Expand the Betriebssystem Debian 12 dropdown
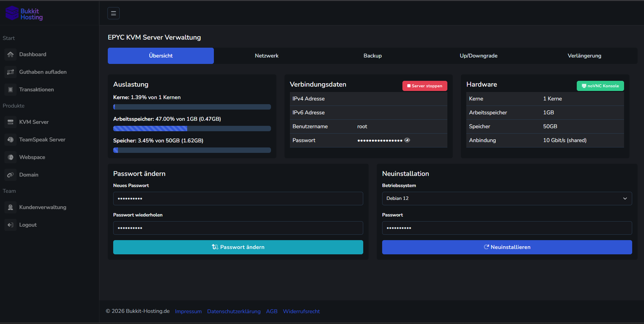Image resolution: width=644 pixels, height=324 pixels. pos(507,199)
